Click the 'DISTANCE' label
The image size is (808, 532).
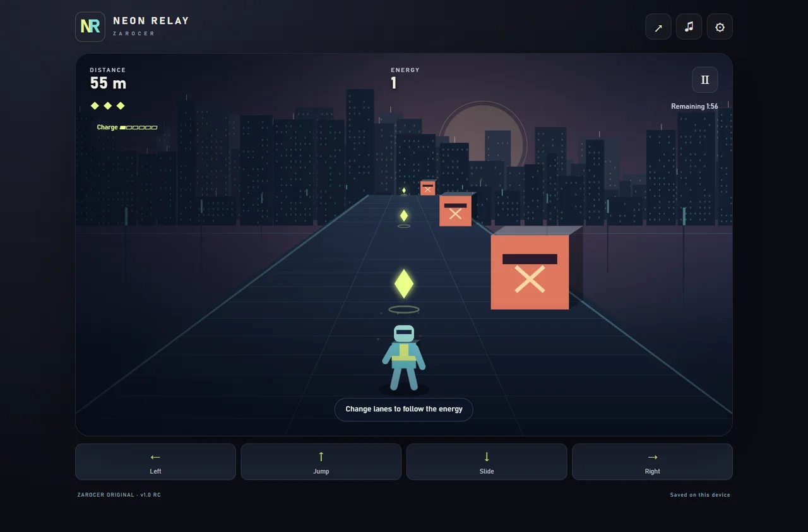pos(108,70)
